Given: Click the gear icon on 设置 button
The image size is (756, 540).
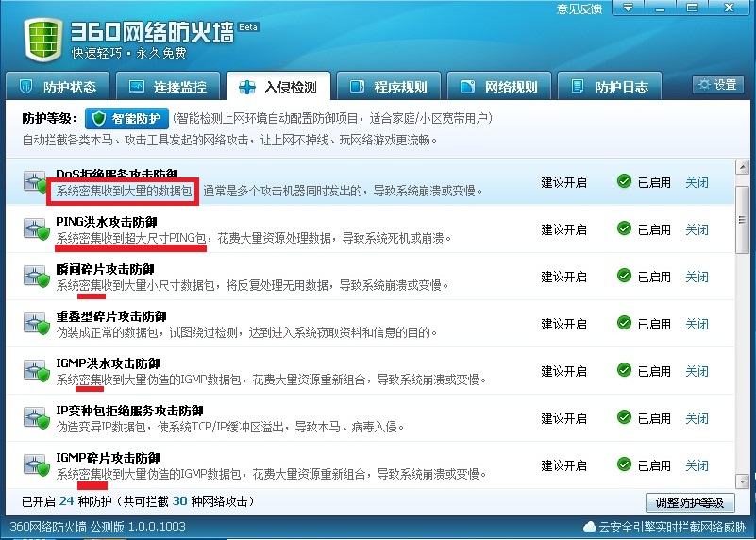Looking at the screenshot, I should (x=704, y=85).
